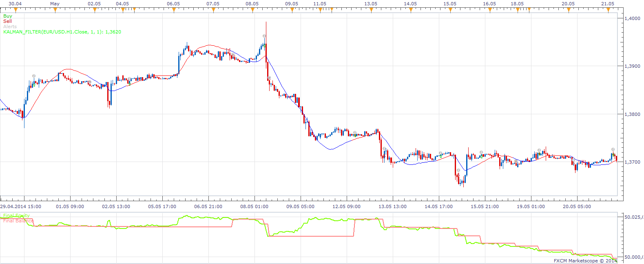Select the orange day marker below 15.05
The image size is (644, 264).
click(x=451, y=10)
